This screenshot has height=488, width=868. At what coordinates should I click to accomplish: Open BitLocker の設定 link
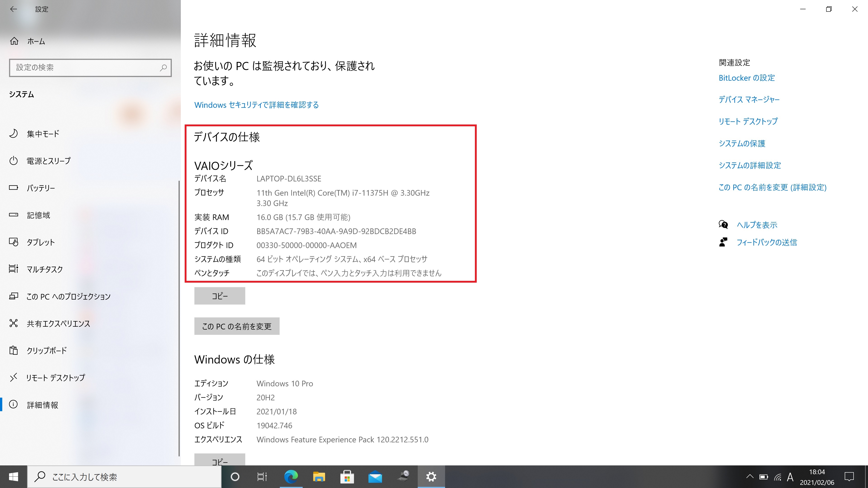747,78
